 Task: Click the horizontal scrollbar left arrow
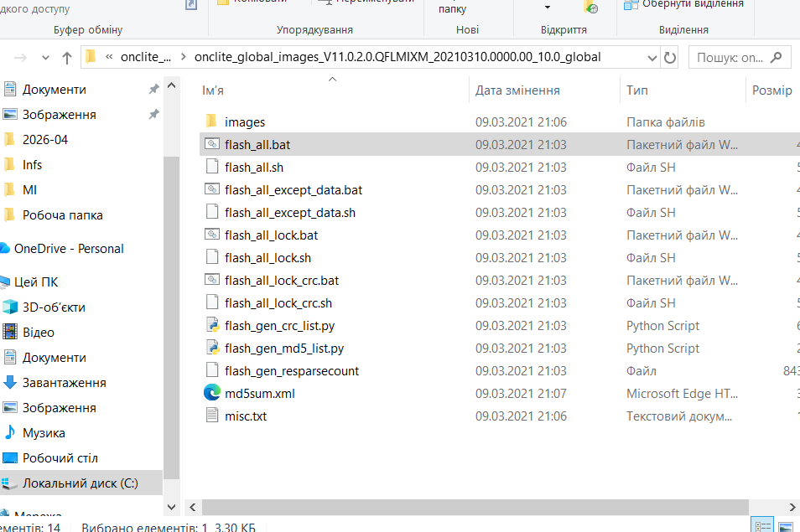pos(192,507)
